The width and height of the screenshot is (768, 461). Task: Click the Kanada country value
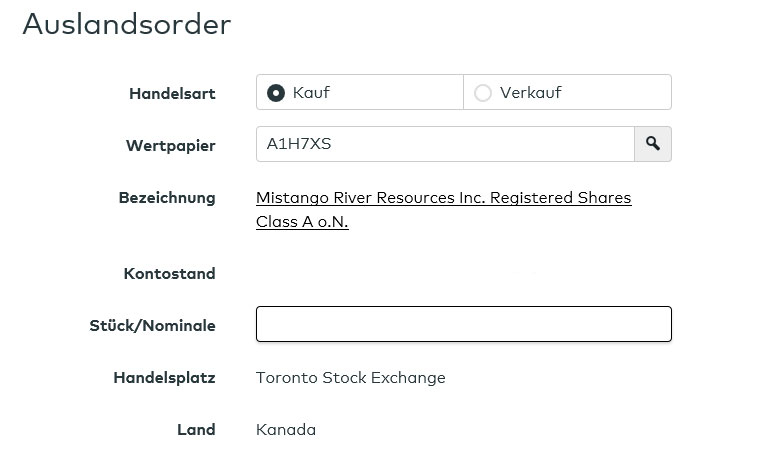[286, 430]
